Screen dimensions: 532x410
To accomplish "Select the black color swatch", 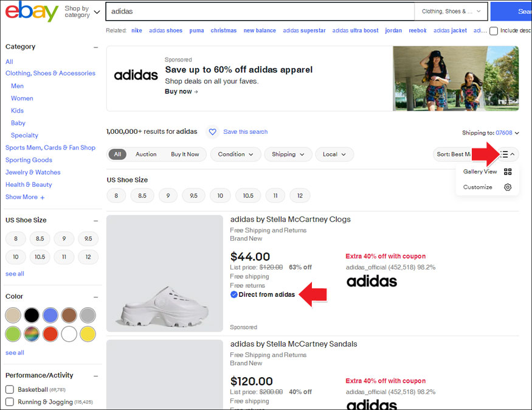I will point(32,315).
